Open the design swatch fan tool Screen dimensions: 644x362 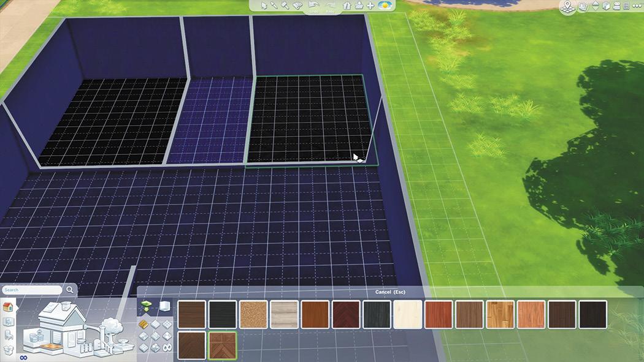[x=297, y=6]
